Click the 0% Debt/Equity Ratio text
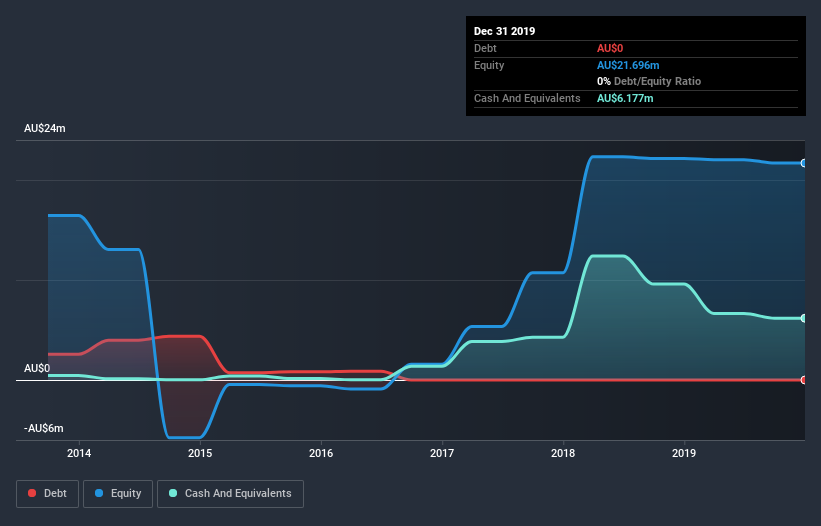 649,81
